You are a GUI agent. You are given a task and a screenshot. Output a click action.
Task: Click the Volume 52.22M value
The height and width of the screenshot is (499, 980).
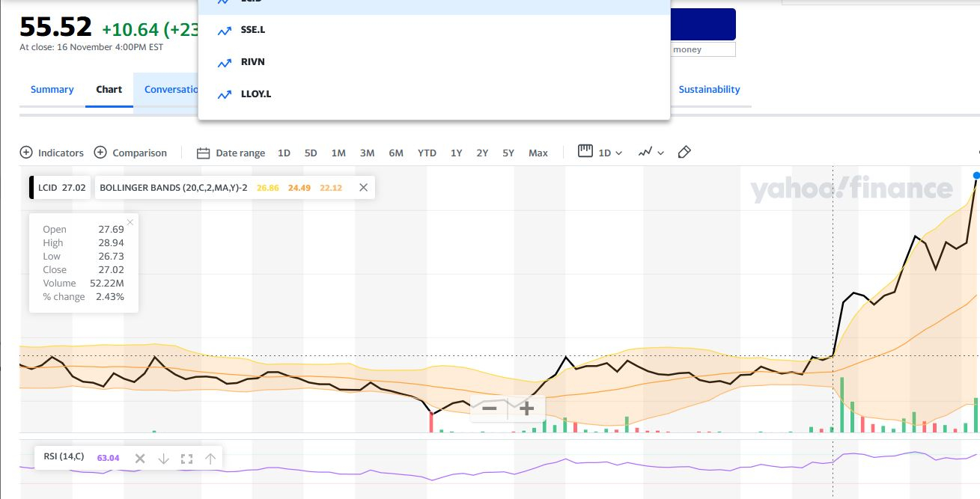107,283
